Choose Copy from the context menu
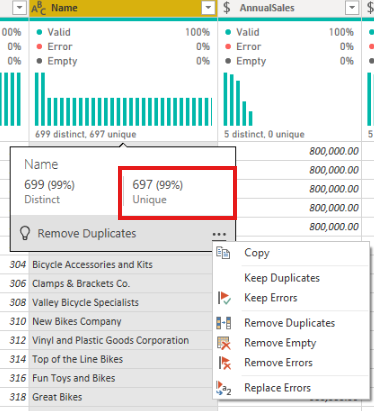Viewport: 374px width, 411px height. [291, 253]
